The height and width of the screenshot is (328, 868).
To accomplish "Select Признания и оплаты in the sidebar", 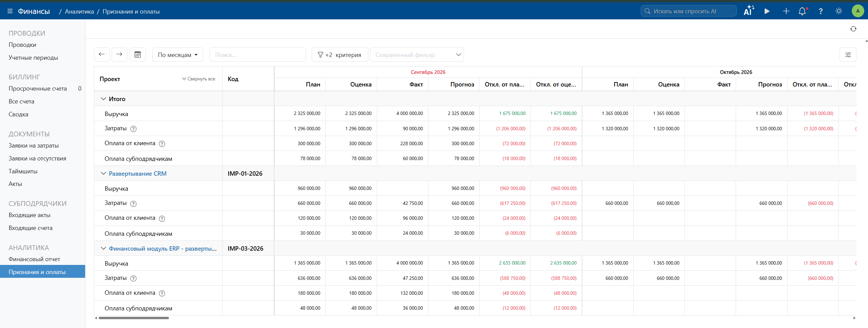I will click(x=42, y=272).
